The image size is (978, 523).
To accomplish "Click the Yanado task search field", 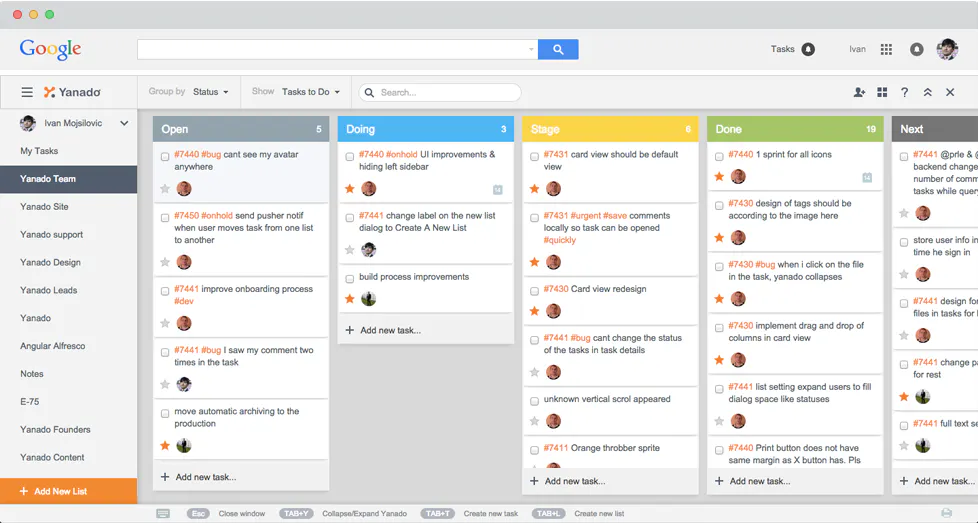I will click(x=440, y=92).
